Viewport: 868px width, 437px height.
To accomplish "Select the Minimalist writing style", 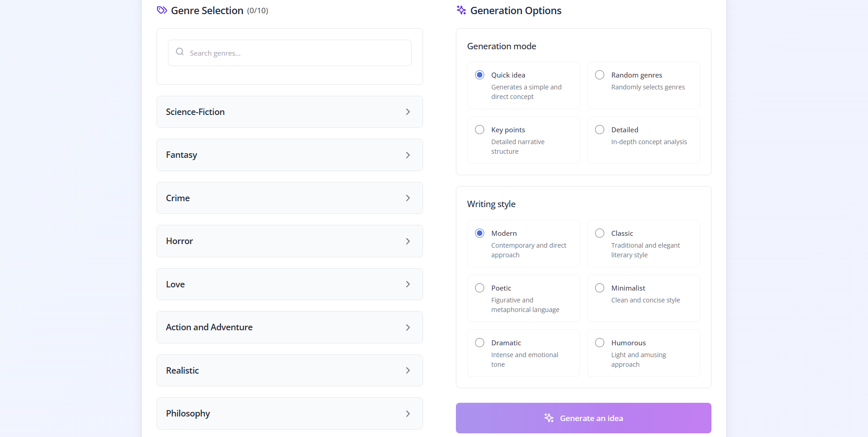I will tap(600, 288).
